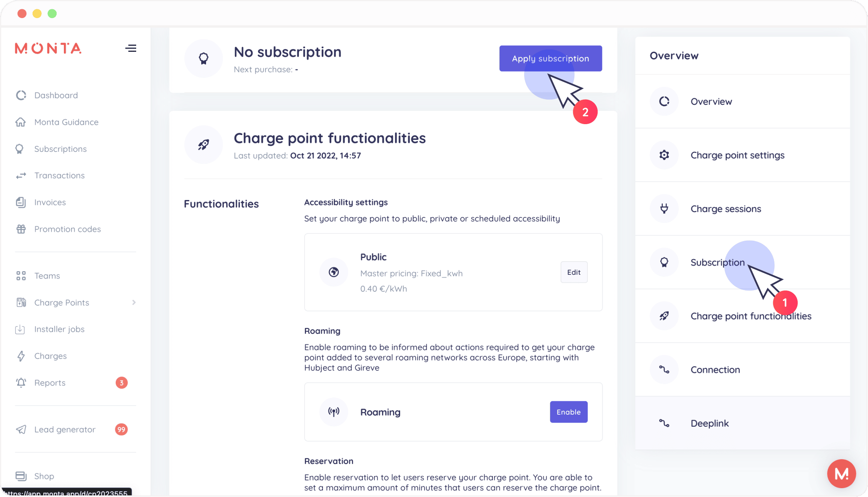Click the Charge sessions plug icon
Viewport: 868px width, 497px height.
[664, 209]
